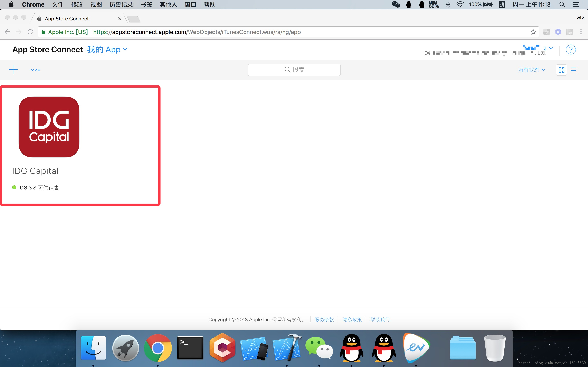Open Xcode hammer icon in dock
Screen dimensions: 588x367
tap(287, 348)
